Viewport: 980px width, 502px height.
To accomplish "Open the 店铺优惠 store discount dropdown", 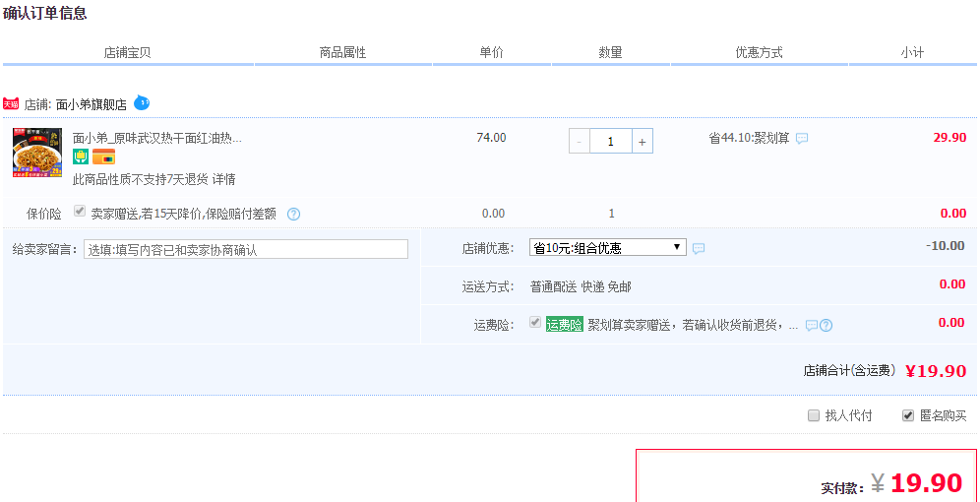I will coord(607,248).
